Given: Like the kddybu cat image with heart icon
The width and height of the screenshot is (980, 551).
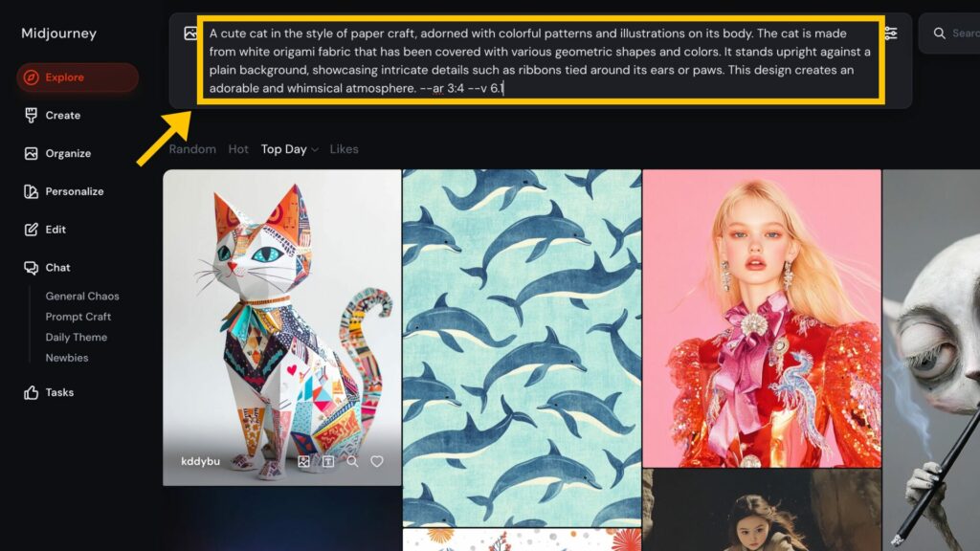Looking at the screenshot, I should 377,461.
